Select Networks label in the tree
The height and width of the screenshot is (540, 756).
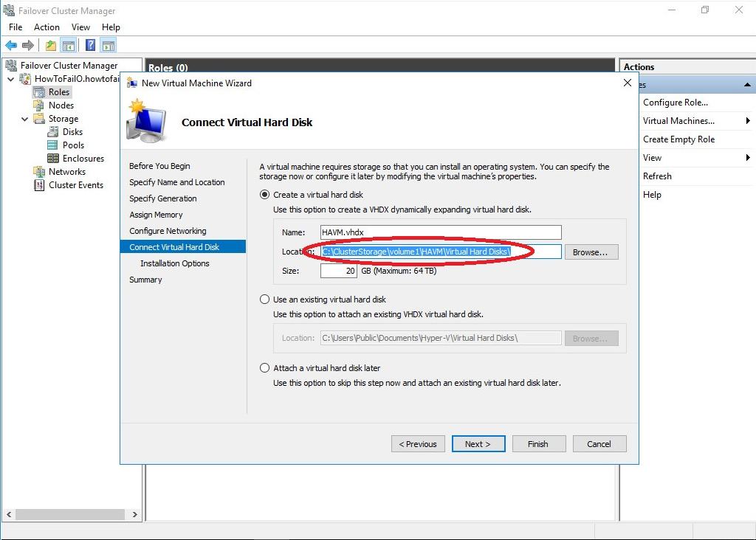click(67, 171)
